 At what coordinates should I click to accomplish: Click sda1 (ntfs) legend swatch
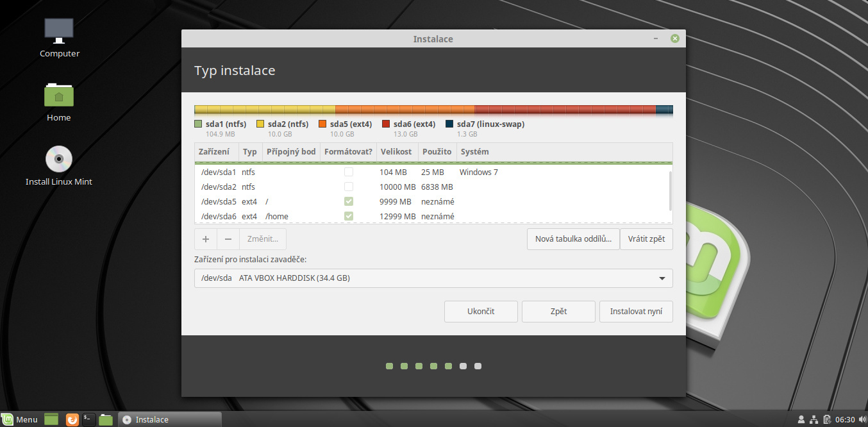(198, 124)
